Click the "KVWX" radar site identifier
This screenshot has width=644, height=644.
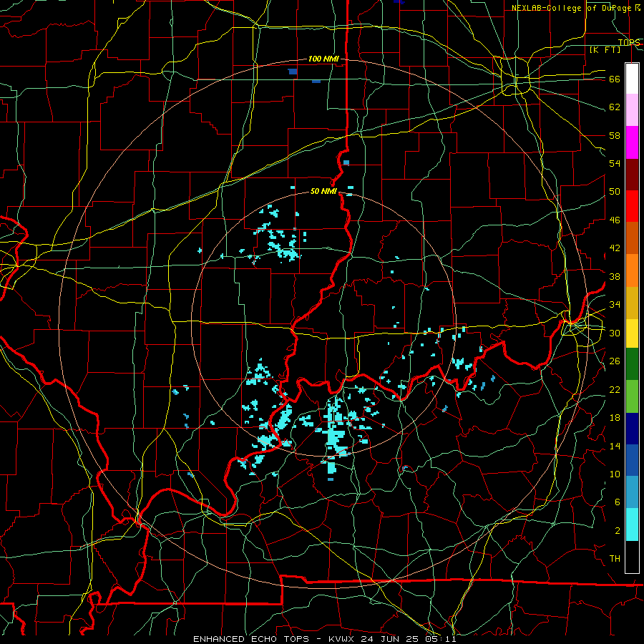coord(342,639)
